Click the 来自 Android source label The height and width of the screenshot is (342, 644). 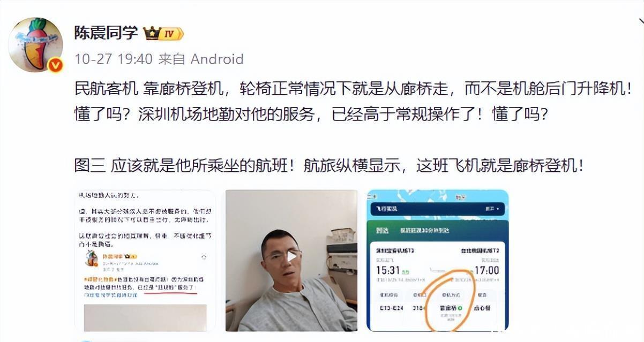(201, 59)
